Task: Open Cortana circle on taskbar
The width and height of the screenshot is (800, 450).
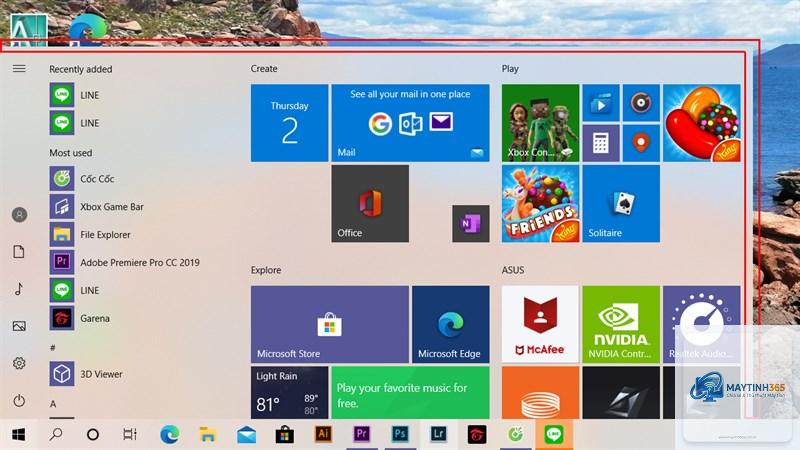Action: pos(93,435)
